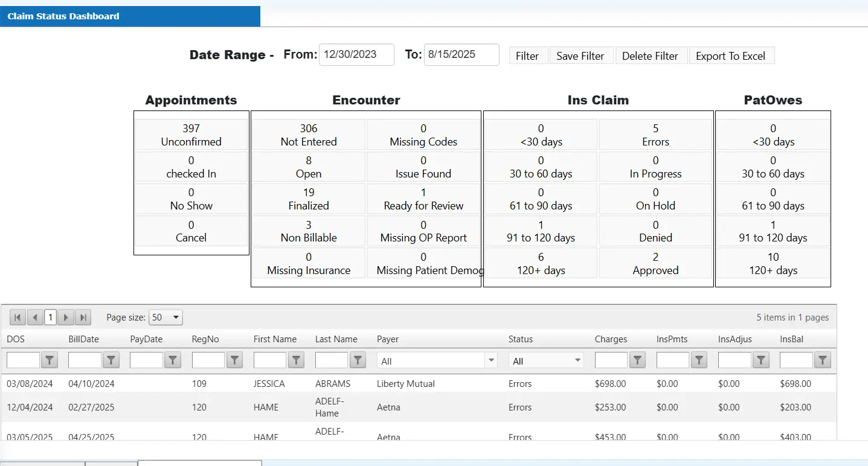868x466 pixels.
Task: Open the 397 Unconfirmed appointments tile
Action: [x=191, y=135]
